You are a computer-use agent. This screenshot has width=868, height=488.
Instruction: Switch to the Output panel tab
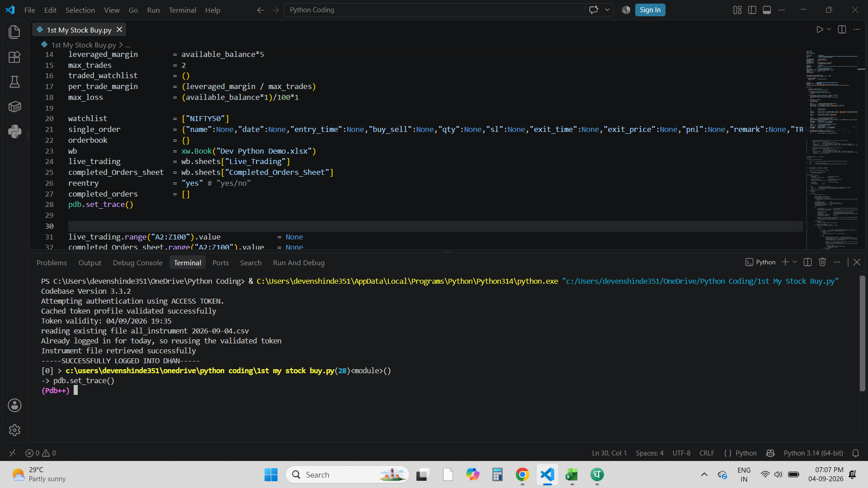pyautogui.click(x=90, y=263)
